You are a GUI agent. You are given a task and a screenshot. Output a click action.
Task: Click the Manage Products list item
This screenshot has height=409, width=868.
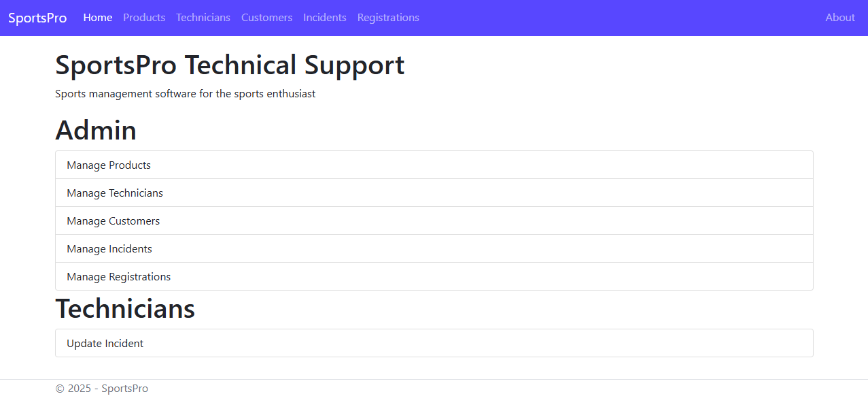coord(109,165)
